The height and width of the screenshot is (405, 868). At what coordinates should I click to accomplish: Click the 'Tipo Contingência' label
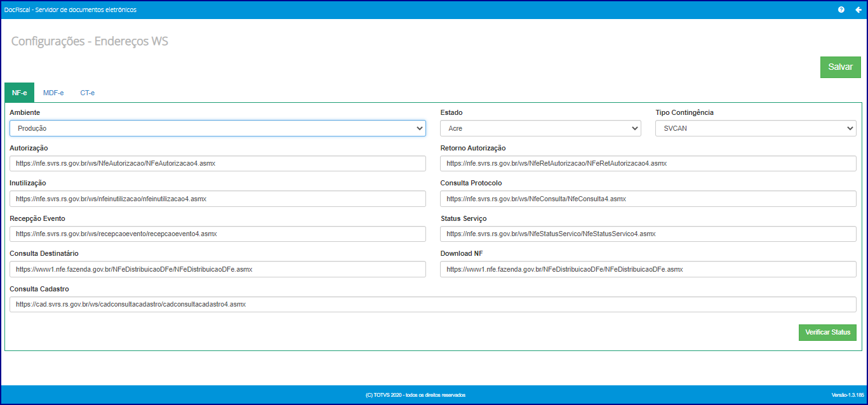coord(684,112)
